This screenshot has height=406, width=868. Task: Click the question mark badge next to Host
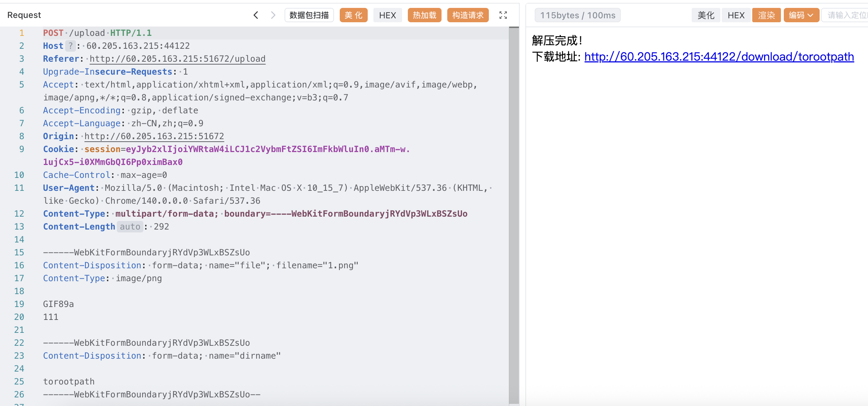pyautogui.click(x=71, y=46)
